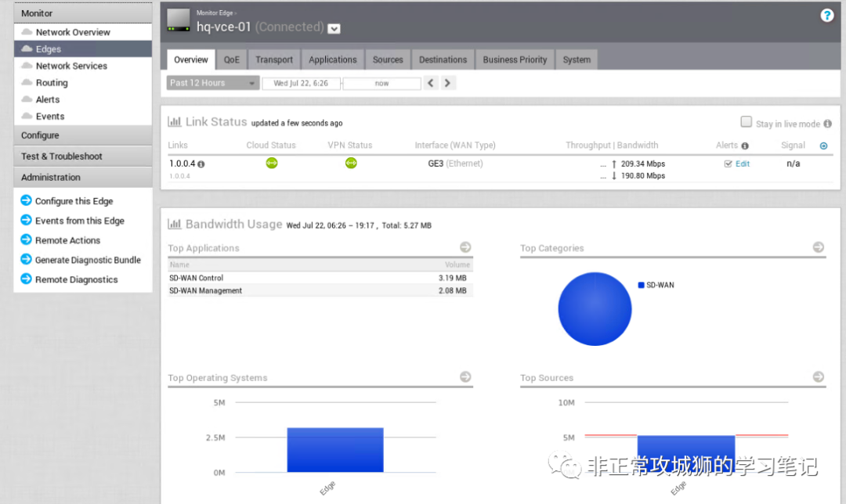The height and width of the screenshot is (504, 846).
Task: Click the Remote Diagnostics link
Action: click(x=76, y=279)
